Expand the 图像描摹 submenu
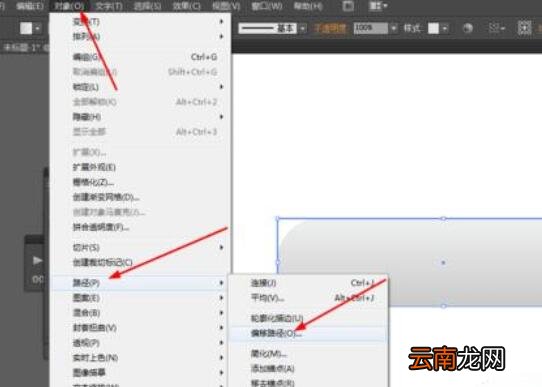Viewport: 542px width, 387px height. [x=140, y=373]
